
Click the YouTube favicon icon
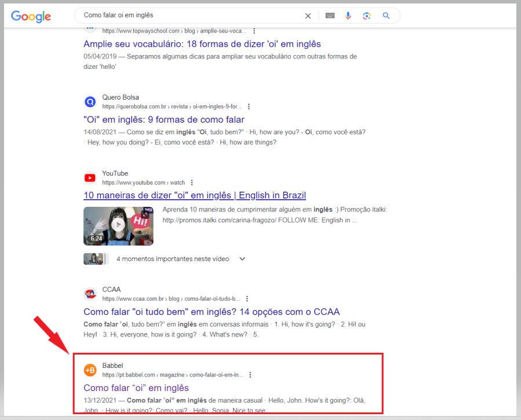pyautogui.click(x=90, y=178)
